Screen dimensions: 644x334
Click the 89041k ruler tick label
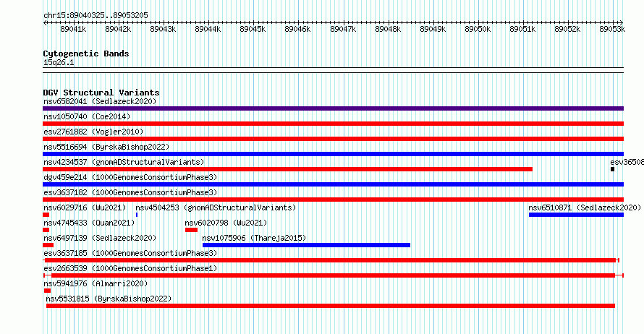point(73,29)
